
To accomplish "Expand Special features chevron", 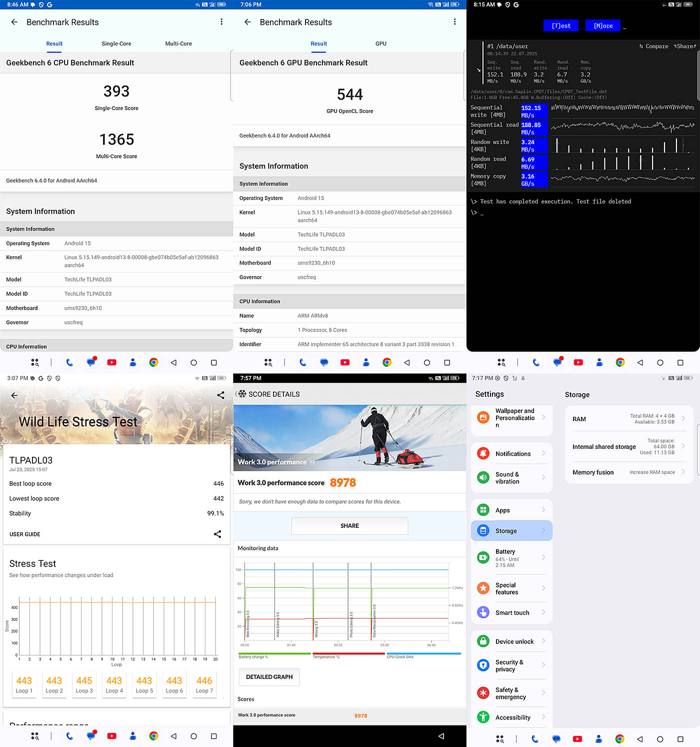I will pyautogui.click(x=543, y=588).
